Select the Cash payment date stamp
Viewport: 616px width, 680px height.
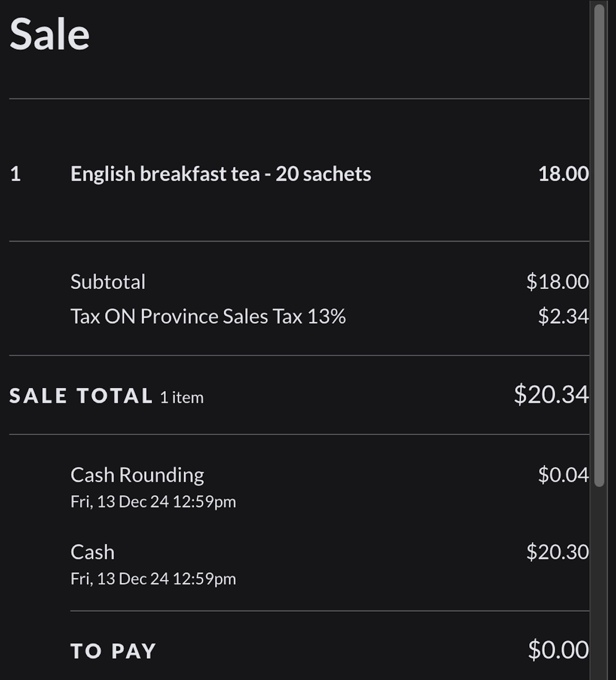point(153,579)
